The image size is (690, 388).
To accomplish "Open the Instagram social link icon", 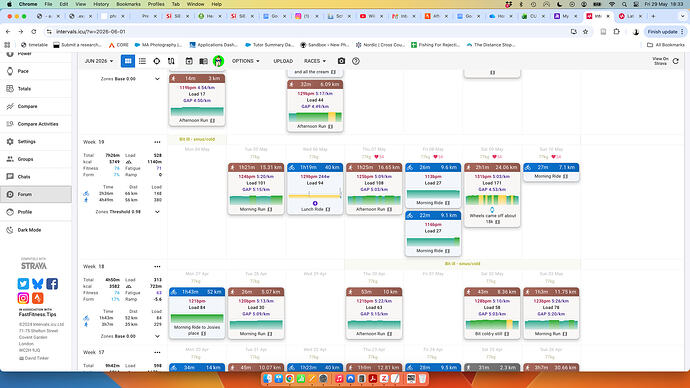I will 23,298.
